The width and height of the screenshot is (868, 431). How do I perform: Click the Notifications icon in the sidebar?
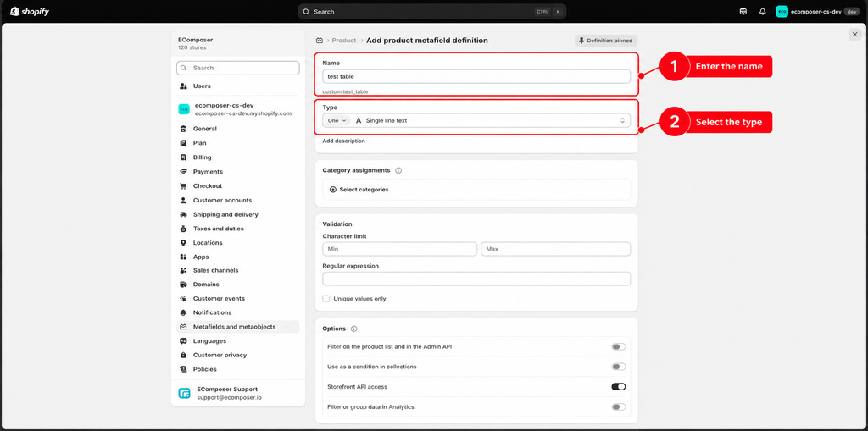pos(183,312)
